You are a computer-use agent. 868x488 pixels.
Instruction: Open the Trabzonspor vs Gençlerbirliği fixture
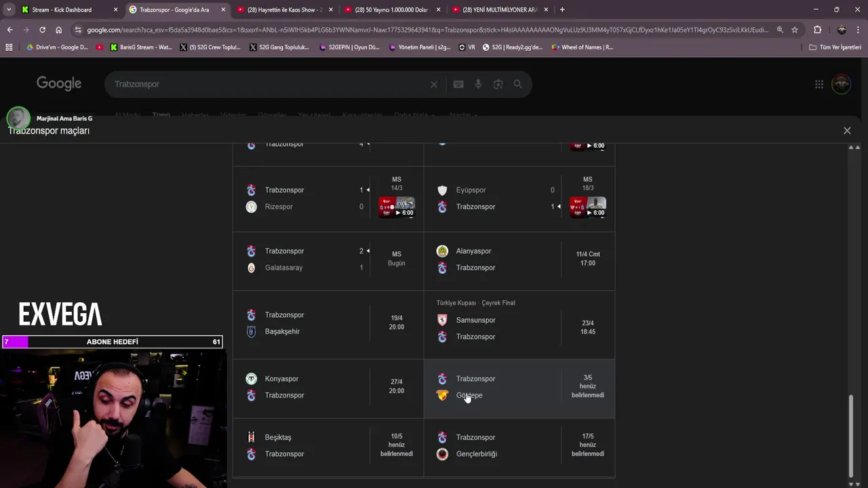(x=519, y=446)
